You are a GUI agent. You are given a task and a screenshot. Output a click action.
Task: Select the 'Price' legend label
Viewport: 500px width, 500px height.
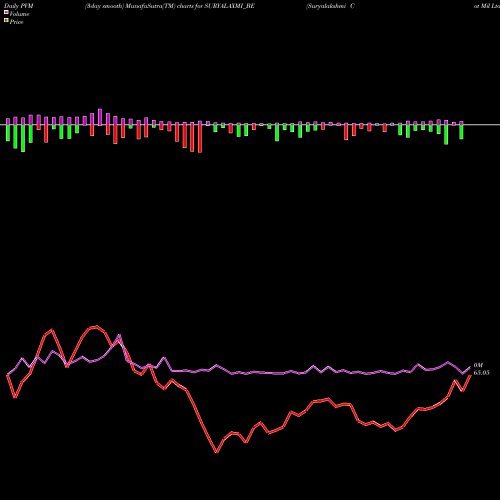coord(16,22)
